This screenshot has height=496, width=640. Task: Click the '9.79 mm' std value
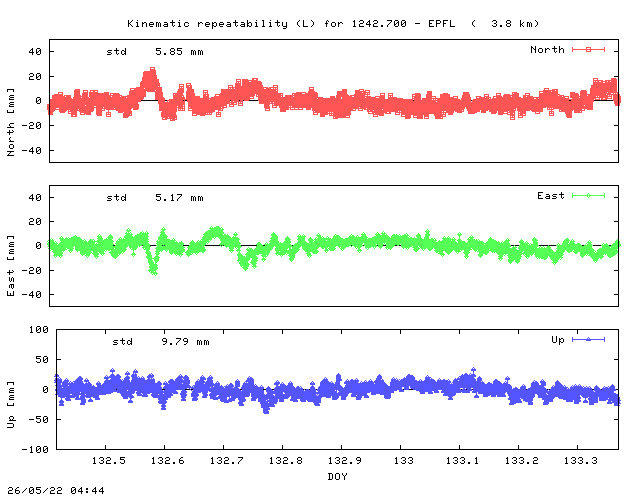tap(185, 342)
